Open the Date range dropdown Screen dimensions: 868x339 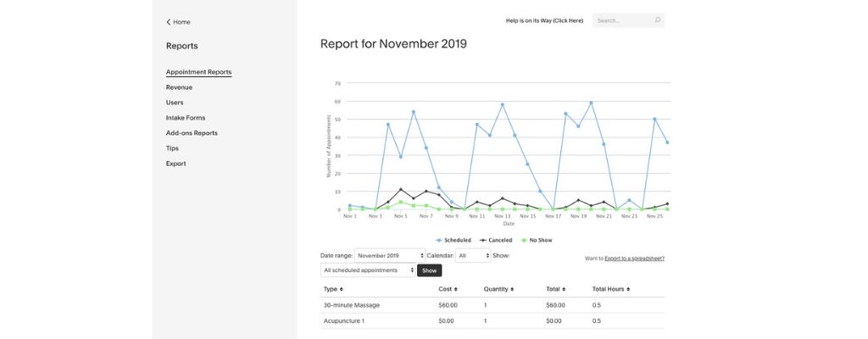pos(389,255)
